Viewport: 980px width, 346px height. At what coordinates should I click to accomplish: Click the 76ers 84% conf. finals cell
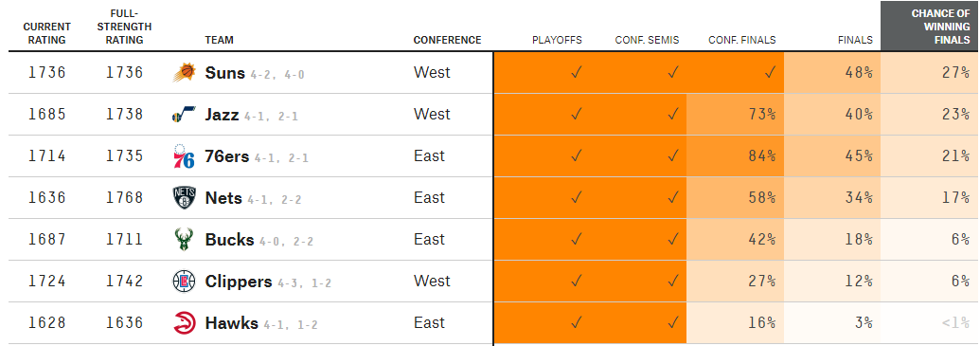(735, 155)
